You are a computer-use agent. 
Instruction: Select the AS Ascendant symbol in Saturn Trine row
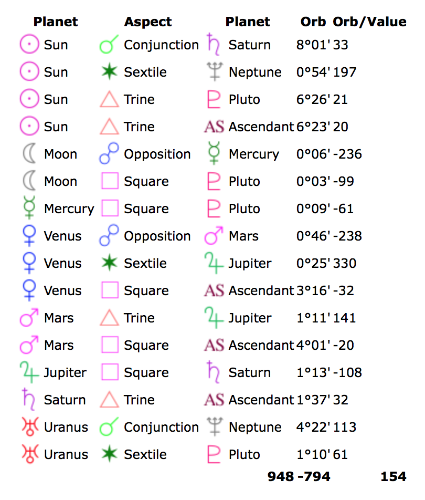tap(214, 399)
